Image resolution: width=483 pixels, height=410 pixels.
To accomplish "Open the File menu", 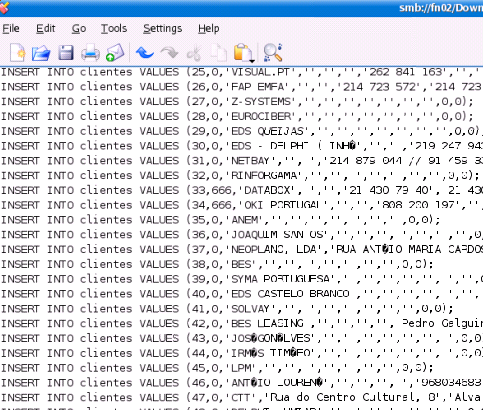I will [x=11, y=29].
